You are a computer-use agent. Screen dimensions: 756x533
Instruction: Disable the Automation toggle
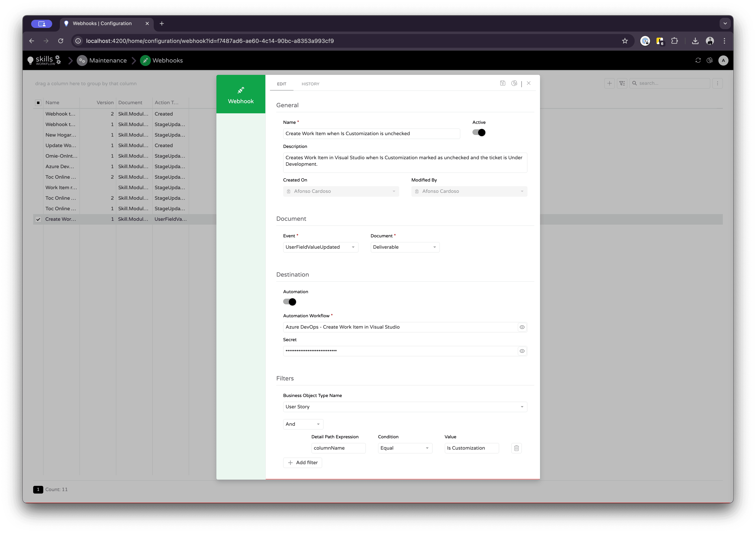pos(290,302)
